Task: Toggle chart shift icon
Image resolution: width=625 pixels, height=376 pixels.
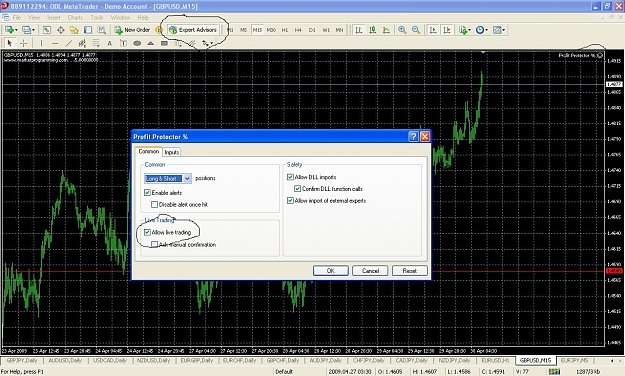Action: tap(447, 30)
